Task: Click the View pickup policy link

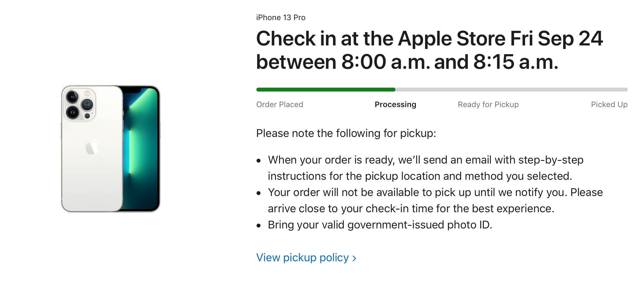Action: (302, 258)
